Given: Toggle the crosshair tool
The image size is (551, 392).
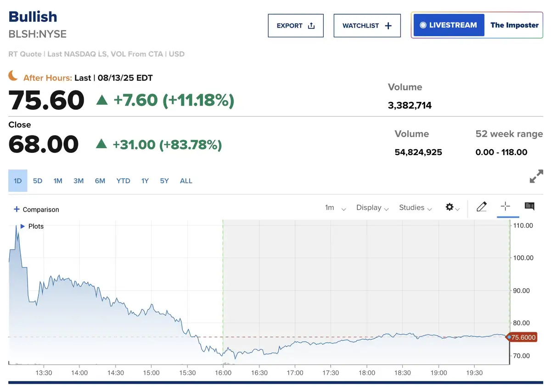Looking at the screenshot, I should [505, 207].
